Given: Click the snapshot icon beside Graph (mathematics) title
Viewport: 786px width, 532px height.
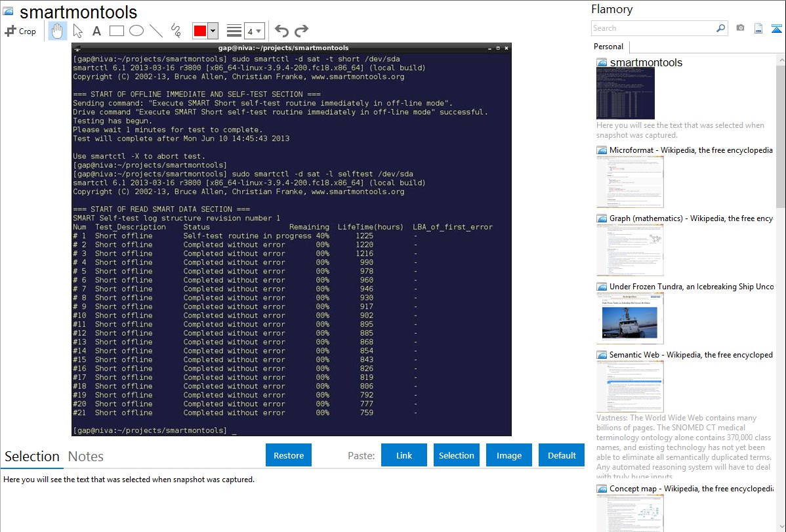Looking at the screenshot, I should tap(602, 218).
